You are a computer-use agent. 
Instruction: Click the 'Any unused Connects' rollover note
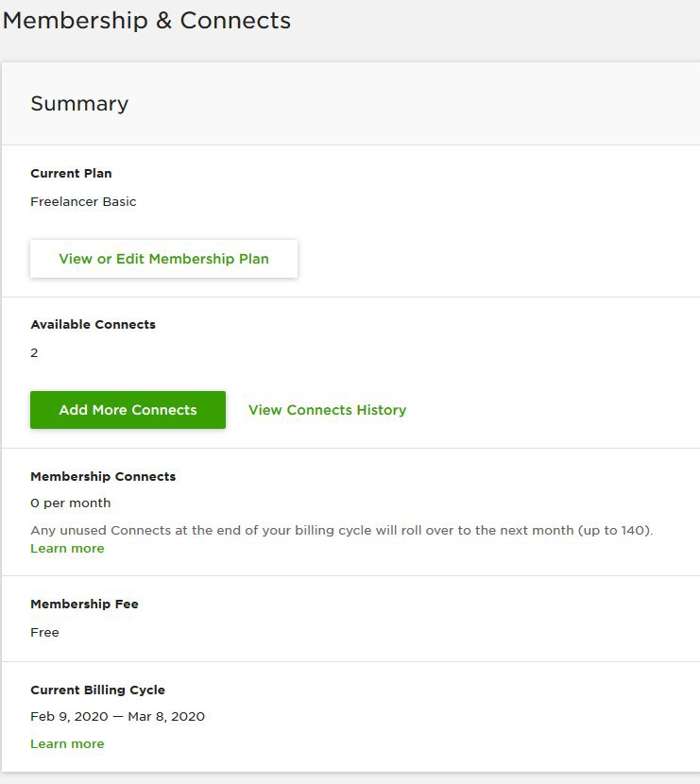[x=342, y=530]
